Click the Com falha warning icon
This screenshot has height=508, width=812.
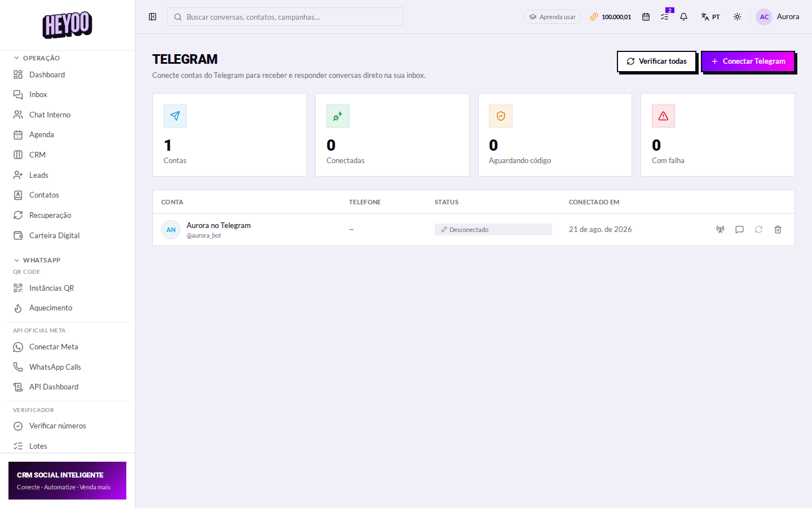[663, 116]
